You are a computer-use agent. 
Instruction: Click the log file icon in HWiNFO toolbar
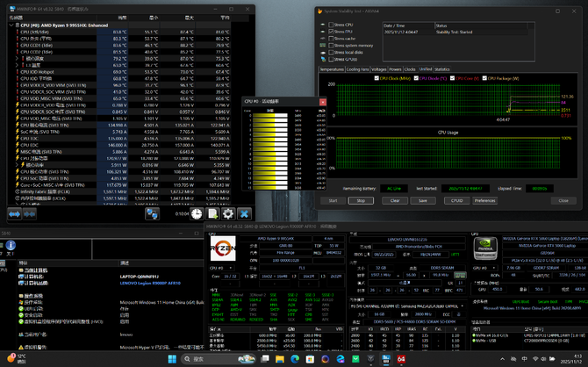coord(213,213)
